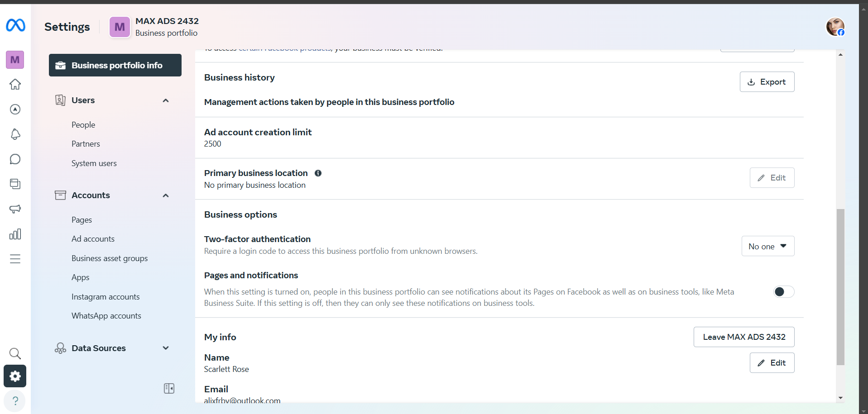Open the content planner icon in left rail
The width and height of the screenshot is (868, 414).
[15, 184]
